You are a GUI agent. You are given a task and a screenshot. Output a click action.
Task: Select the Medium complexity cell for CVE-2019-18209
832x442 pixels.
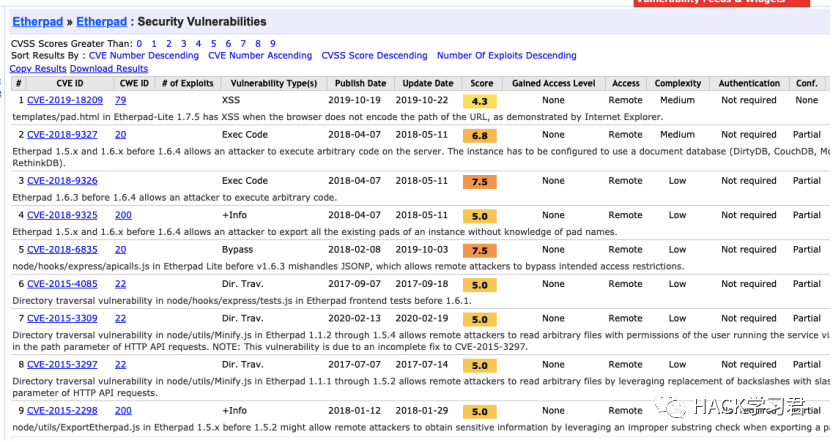click(x=677, y=100)
